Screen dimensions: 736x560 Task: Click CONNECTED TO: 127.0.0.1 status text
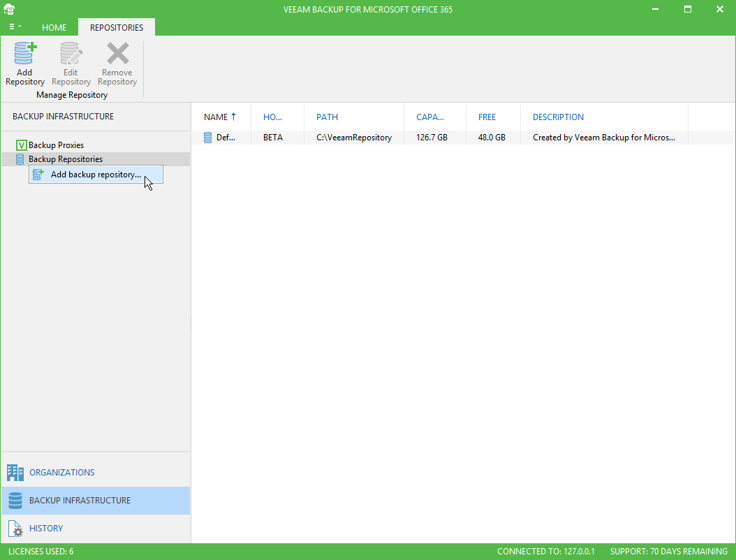(x=546, y=552)
